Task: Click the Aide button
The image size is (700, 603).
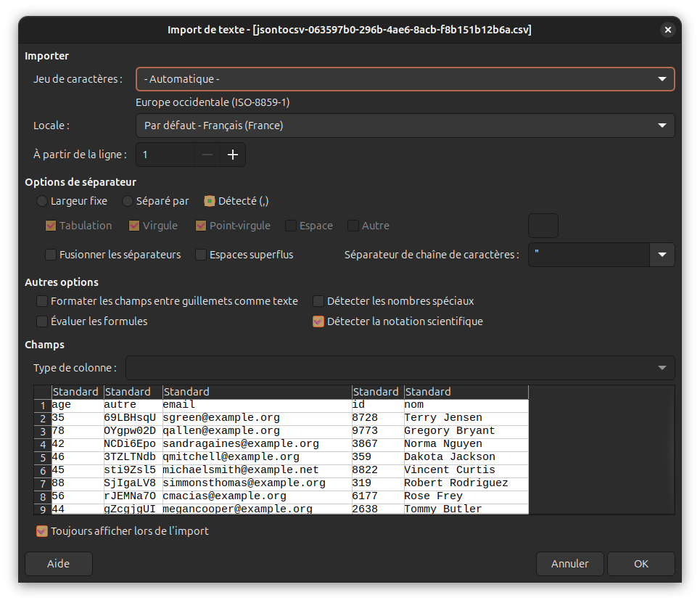Action: coord(59,564)
